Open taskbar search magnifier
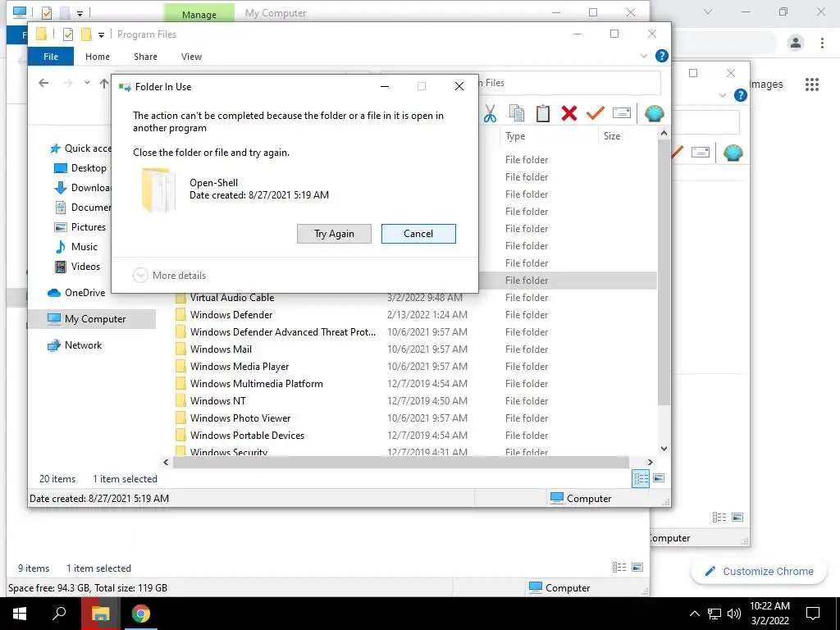Image resolution: width=840 pixels, height=630 pixels. (59, 614)
